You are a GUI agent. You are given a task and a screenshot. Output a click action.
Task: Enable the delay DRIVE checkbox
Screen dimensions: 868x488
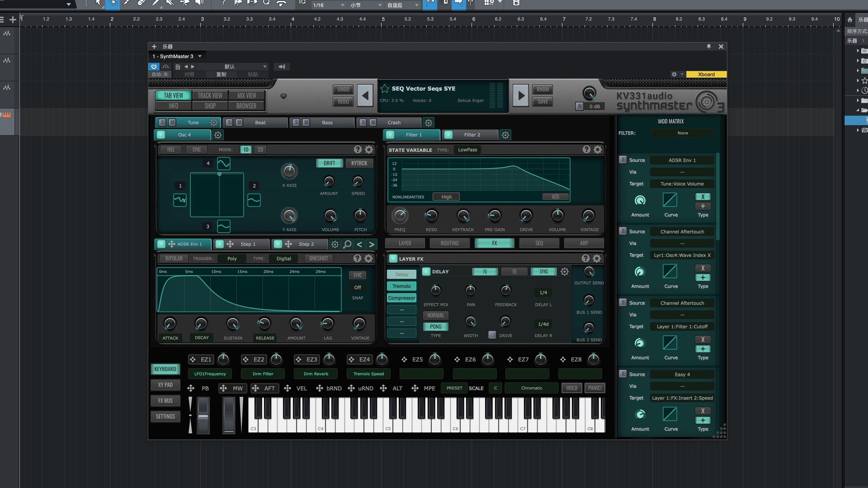pos(492,335)
